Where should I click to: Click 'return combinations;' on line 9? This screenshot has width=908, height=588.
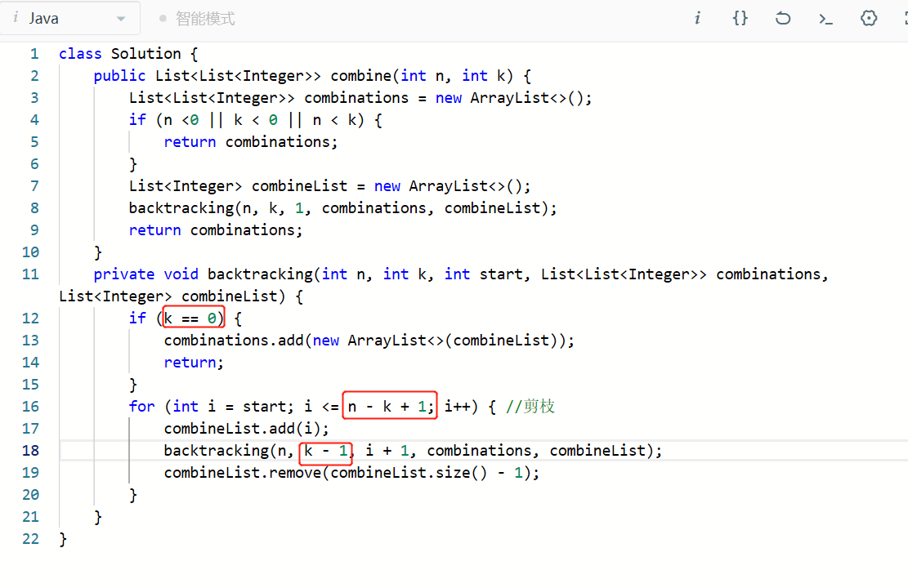click(216, 230)
